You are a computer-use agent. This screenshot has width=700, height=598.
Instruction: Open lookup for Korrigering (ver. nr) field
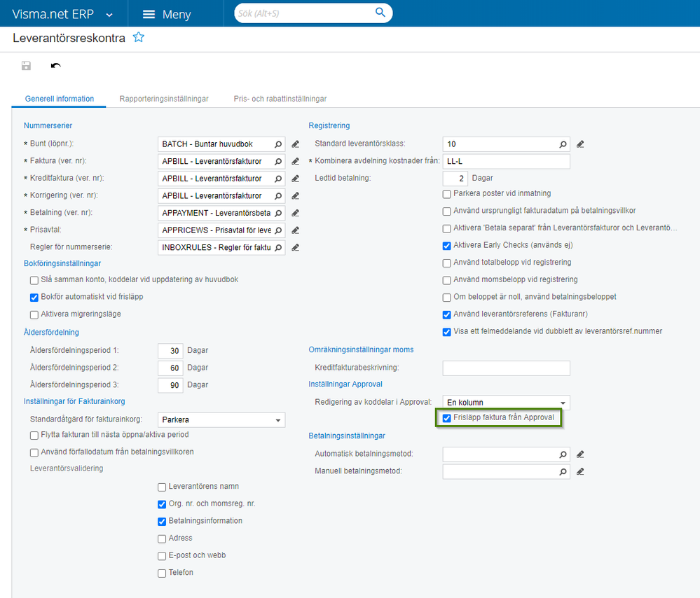[x=278, y=196]
